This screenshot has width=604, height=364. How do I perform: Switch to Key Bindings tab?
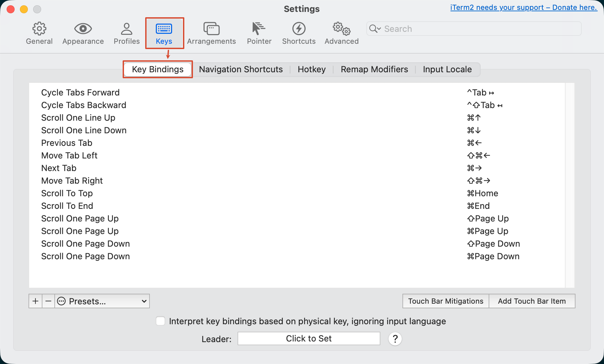point(158,69)
